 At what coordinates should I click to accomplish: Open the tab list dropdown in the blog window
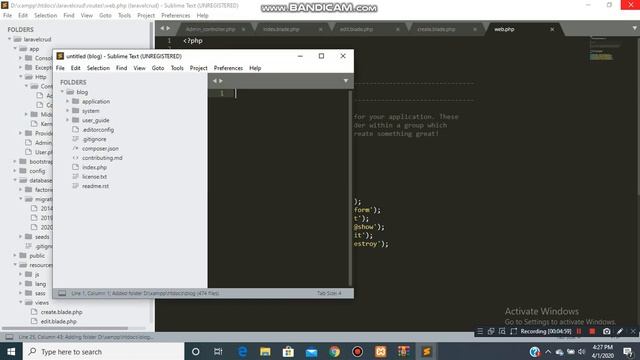coord(346,81)
